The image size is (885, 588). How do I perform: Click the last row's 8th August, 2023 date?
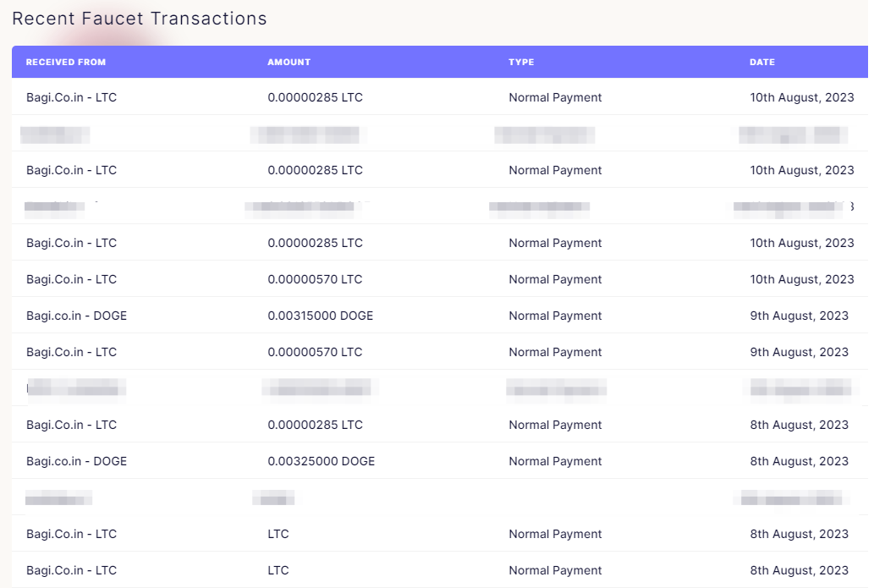(x=800, y=570)
